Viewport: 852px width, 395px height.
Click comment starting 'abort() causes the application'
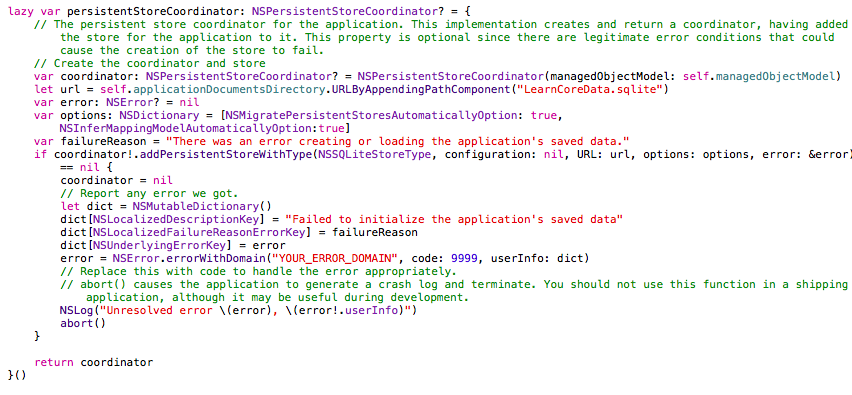coord(454,285)
